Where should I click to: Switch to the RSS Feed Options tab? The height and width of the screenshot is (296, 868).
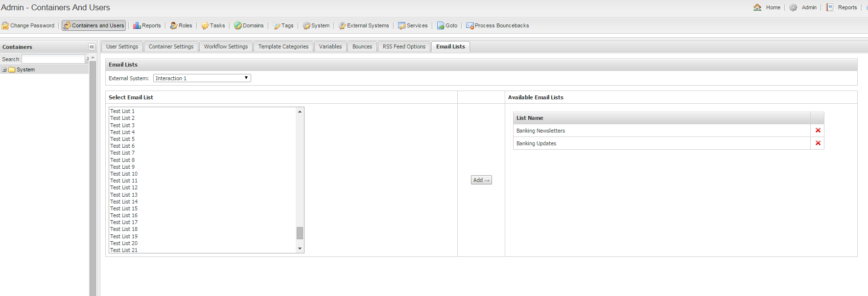404,46
